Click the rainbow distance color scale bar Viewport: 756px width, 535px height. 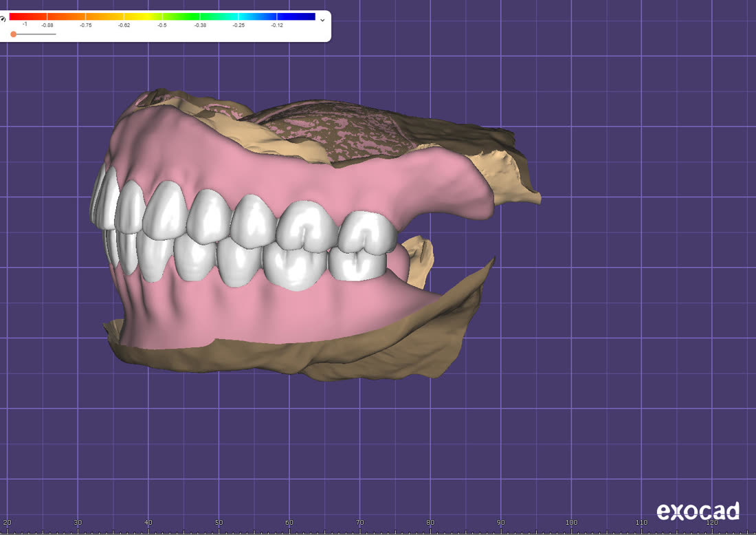162,17
